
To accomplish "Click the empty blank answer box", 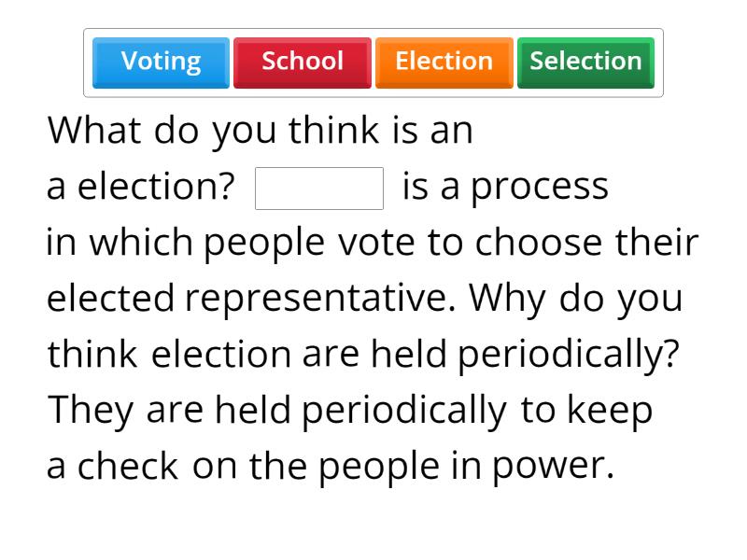I will pyautogui.click(x=319, y=189).
